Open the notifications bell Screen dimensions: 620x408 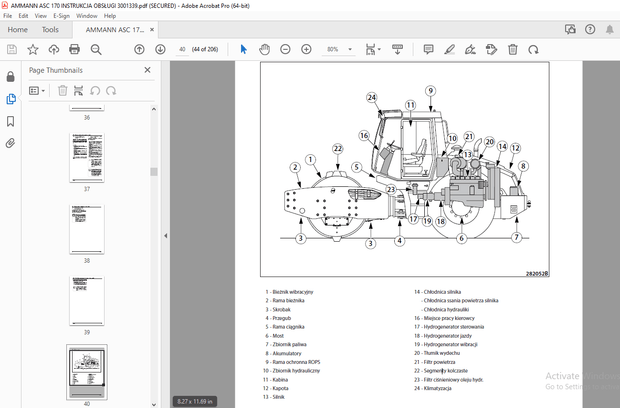[609, 30]
